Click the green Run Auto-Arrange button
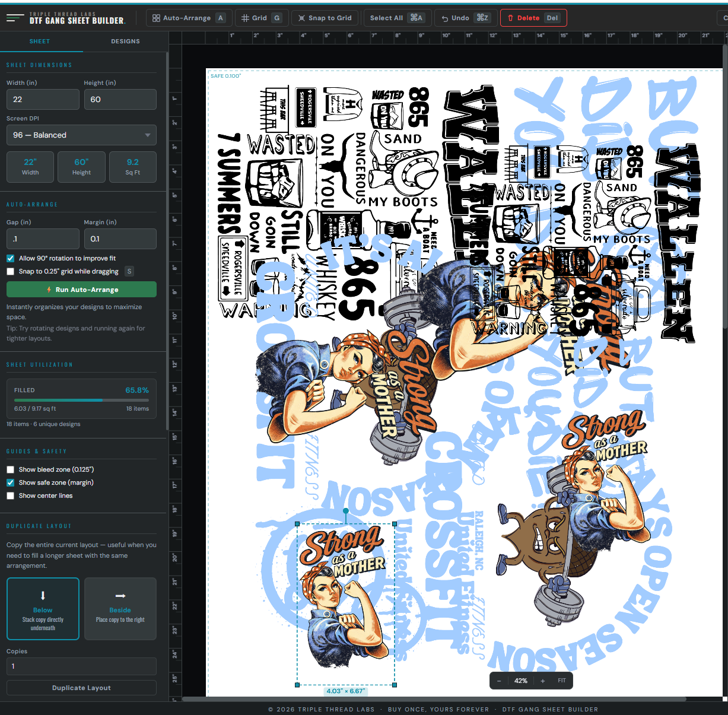Screen dimensions: 728x715 (x=81, y=290)
